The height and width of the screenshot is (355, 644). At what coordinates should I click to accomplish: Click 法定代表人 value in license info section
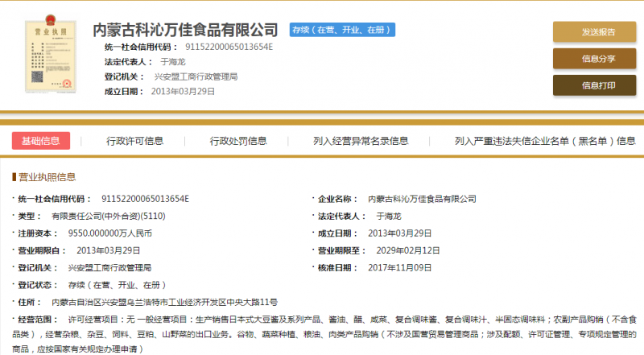point(389,216)
